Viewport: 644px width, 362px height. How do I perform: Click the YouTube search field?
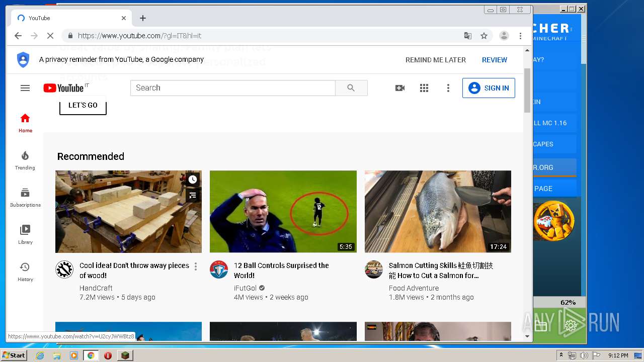233,88
